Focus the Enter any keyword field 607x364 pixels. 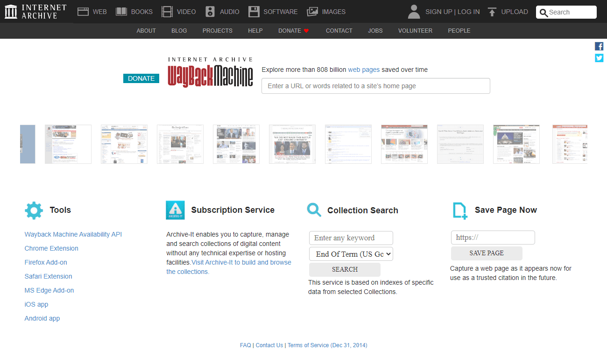[x=351, y=238]
